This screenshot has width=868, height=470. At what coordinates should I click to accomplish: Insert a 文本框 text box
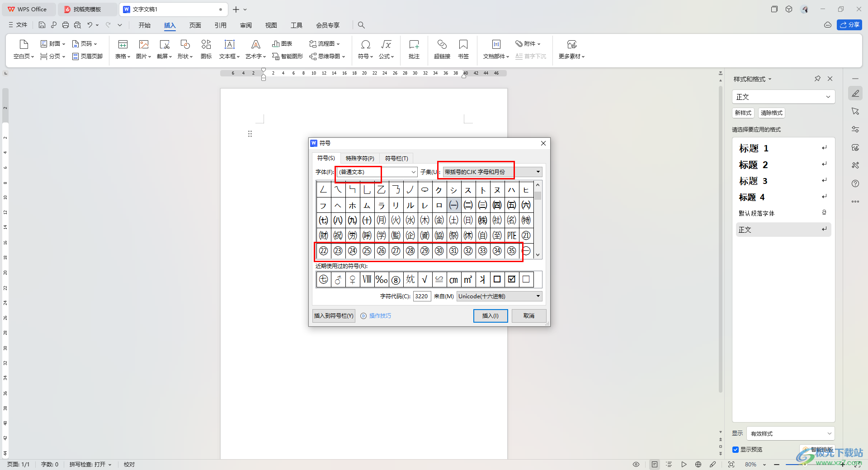230,49
